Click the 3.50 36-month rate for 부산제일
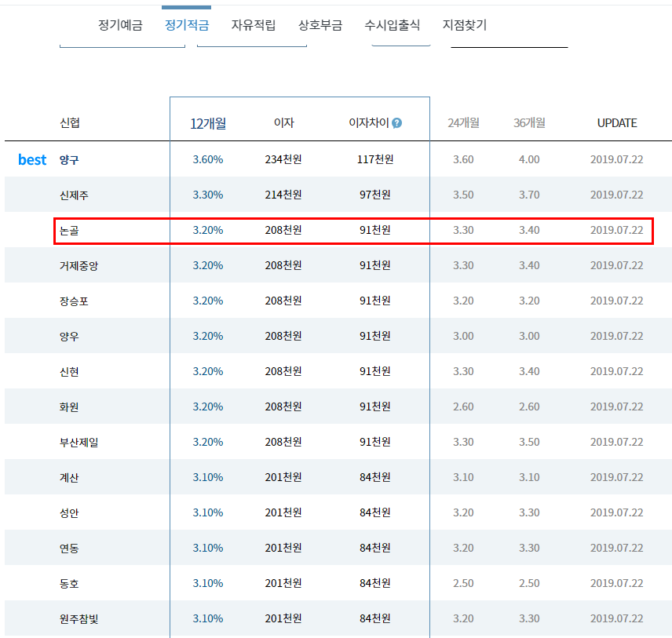672x638 pixels. (x=529, y=442)
